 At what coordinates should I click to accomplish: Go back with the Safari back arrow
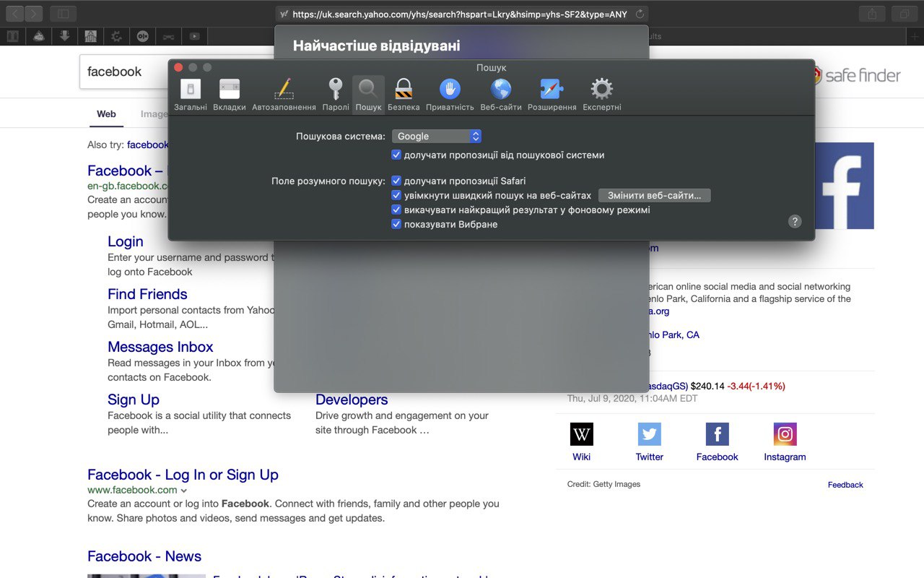pos(14,13)
